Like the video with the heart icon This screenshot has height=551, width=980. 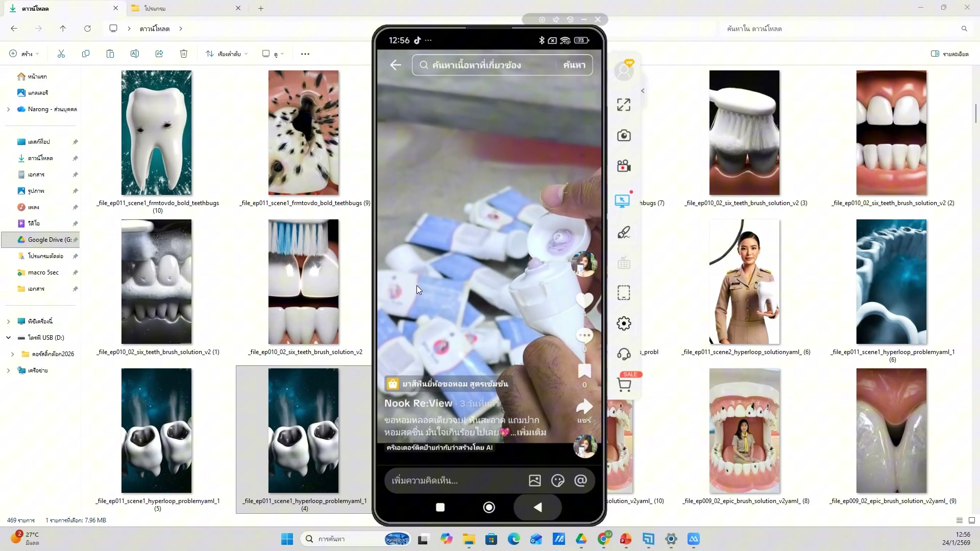[584, 300]
